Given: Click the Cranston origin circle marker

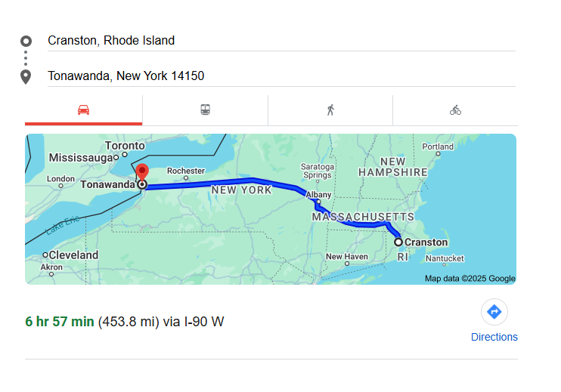Looking at the screenshot, I should [398, 242].
